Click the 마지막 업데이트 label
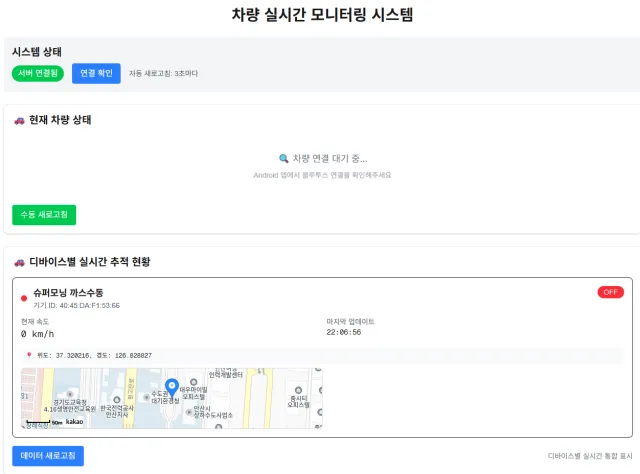Image resolution: width=640 pixels, height=474 pixels. pyautogui.click(x=350, y=321)
